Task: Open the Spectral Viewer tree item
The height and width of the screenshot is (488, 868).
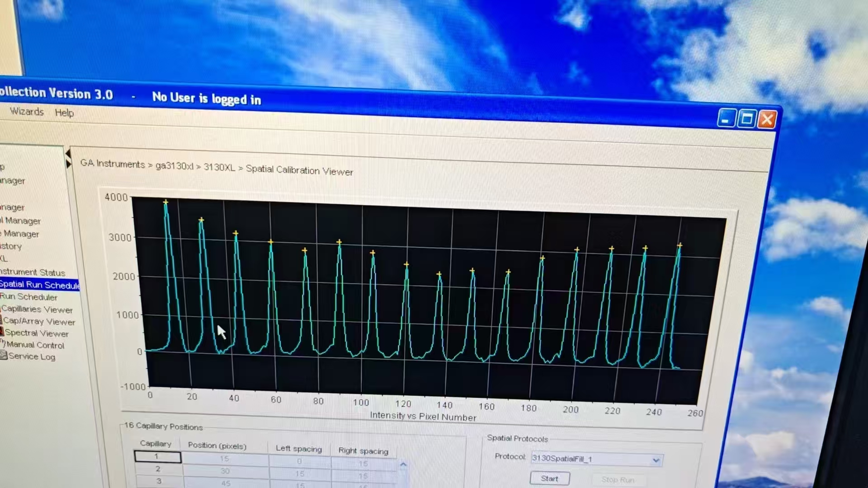Action: (37, 333)
